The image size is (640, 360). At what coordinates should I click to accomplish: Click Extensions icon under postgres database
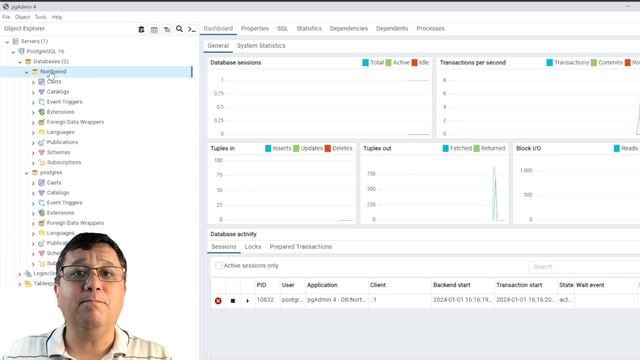[42, 213]
